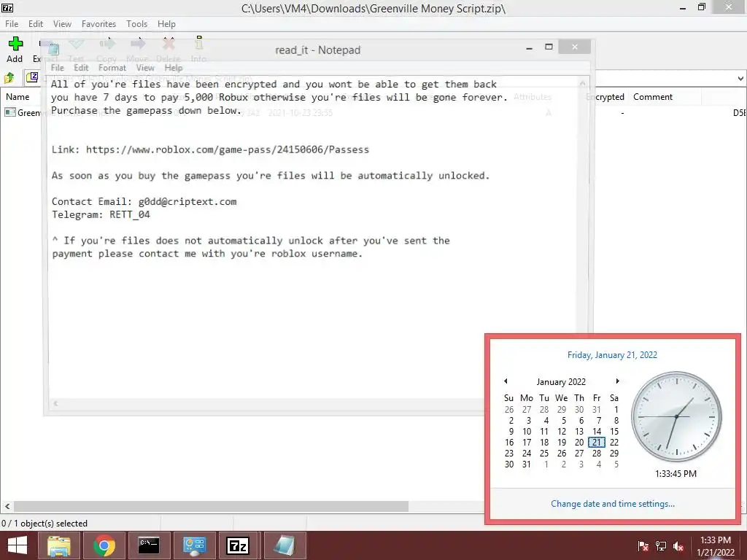Image resolution: width=747 pixels, height=560 pixels.
Task: Click the Telegram RETT_04 line in Notepad
Action: [101, 214]
